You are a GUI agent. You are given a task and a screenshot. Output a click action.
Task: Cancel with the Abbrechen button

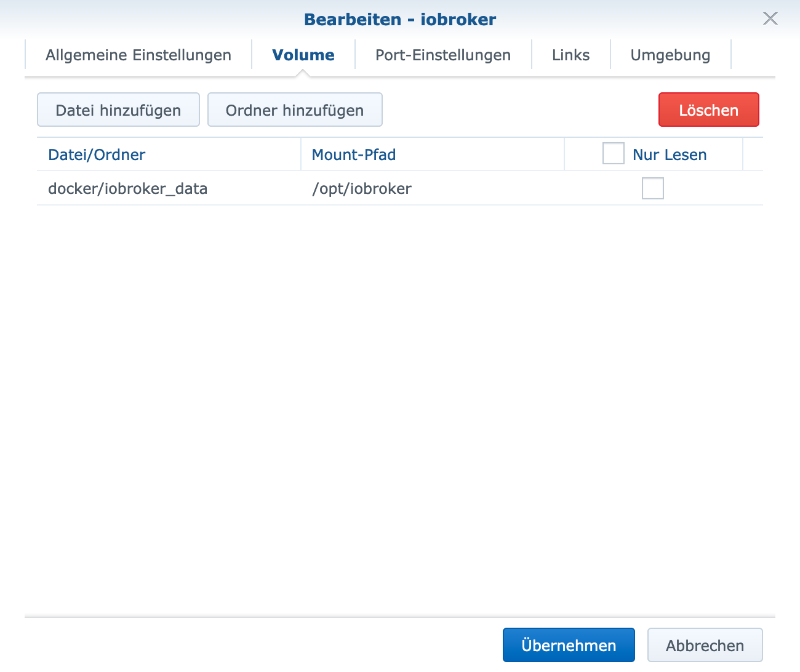[705, 645]
